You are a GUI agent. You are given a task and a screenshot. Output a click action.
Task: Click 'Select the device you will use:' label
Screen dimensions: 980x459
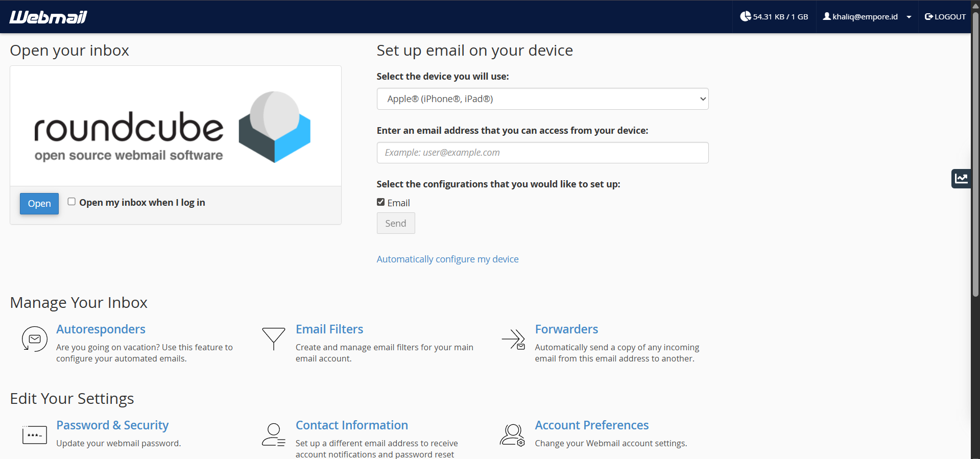pyautogui.click(x=443, y=77)
